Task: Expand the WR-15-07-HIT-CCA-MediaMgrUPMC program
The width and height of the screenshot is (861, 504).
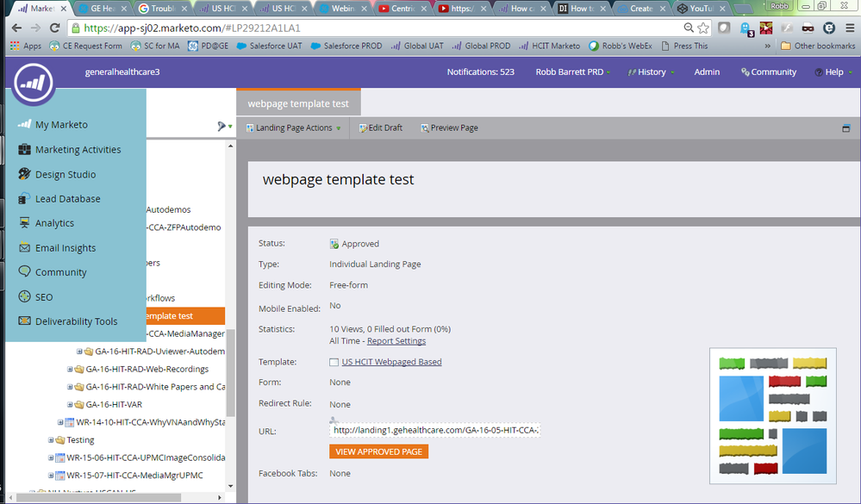Action: click(51, 476)
